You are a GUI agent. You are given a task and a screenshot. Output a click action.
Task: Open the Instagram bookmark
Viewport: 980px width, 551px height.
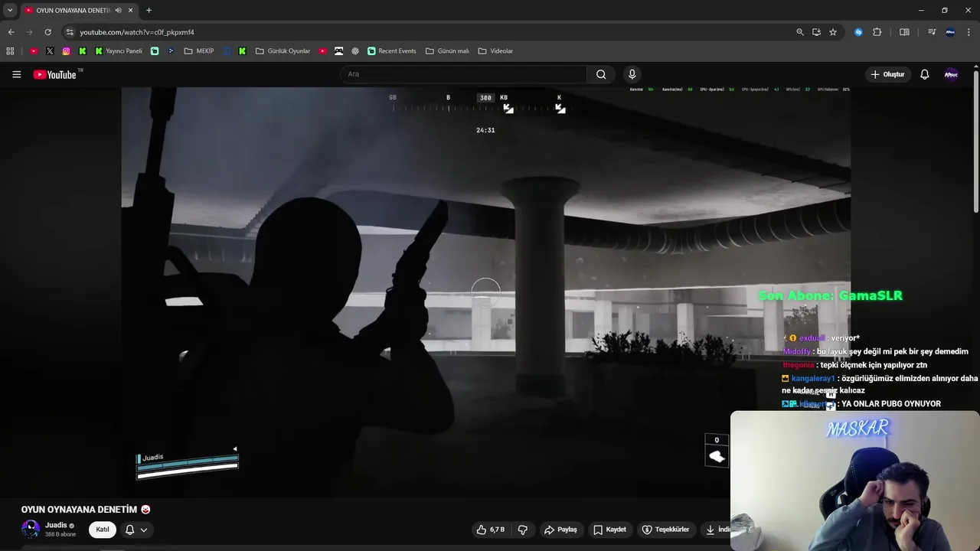click(66, 51)
